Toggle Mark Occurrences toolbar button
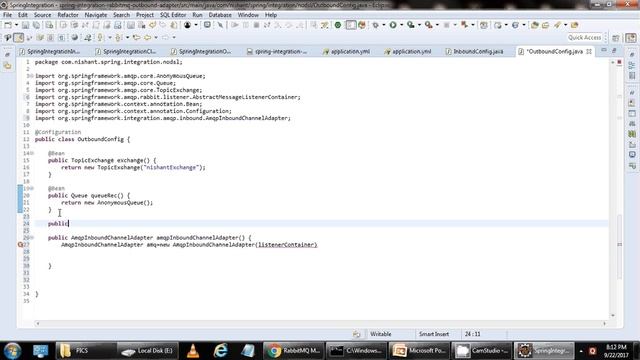Image resolution: width=640 pixels, height=360 pixels. (x=19, y=38)
